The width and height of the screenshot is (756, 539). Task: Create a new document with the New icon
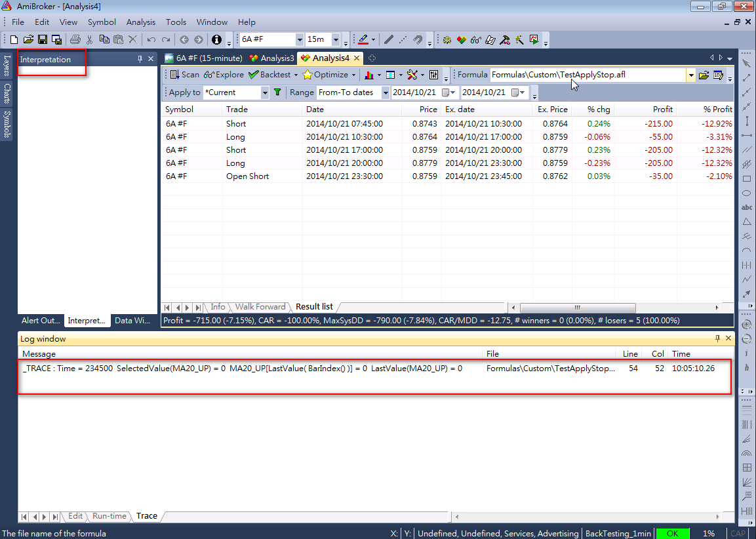pyautogui.click(x=14, y=39)
